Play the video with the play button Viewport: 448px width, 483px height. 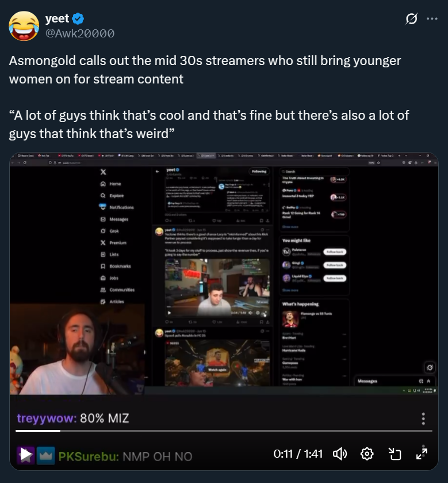pos(25,454)
